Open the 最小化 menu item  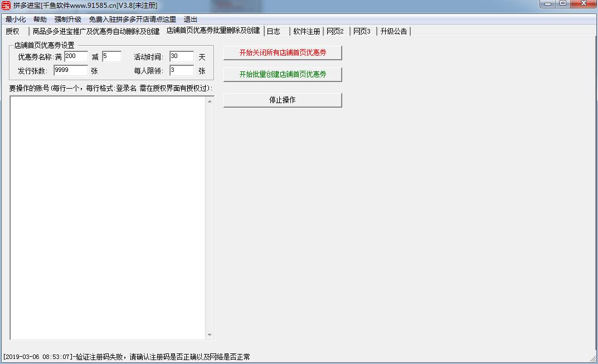click(x=16, y=18)
